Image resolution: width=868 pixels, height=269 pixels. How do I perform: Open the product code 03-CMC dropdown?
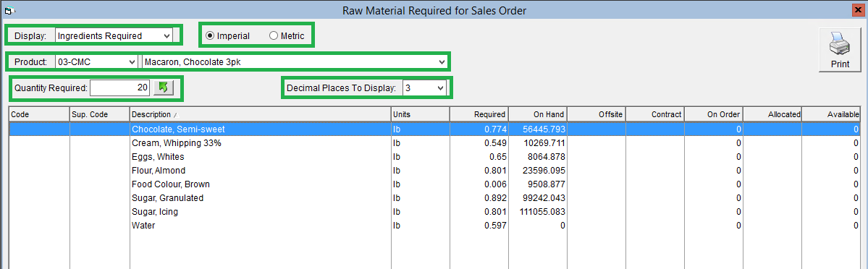pos(96,62)
